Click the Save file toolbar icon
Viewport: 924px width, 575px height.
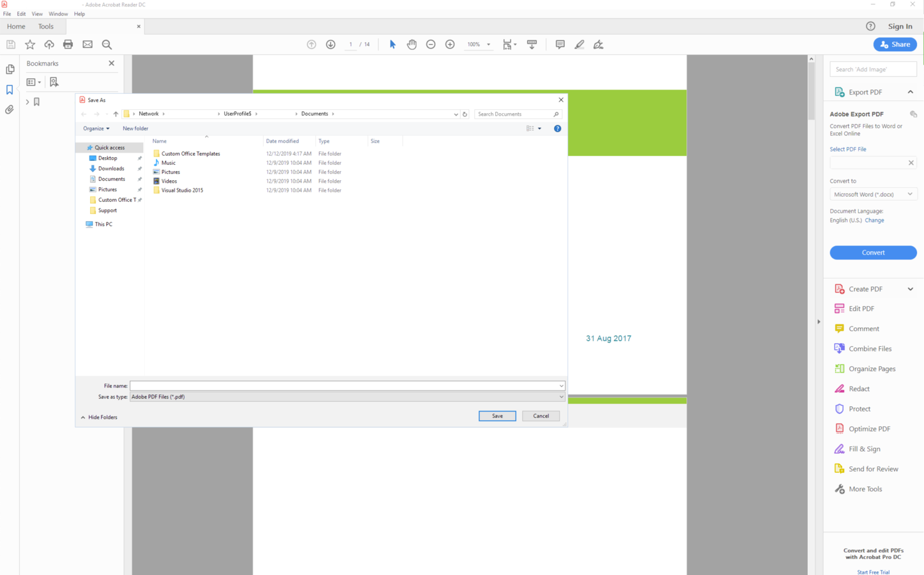pos(11,44)
